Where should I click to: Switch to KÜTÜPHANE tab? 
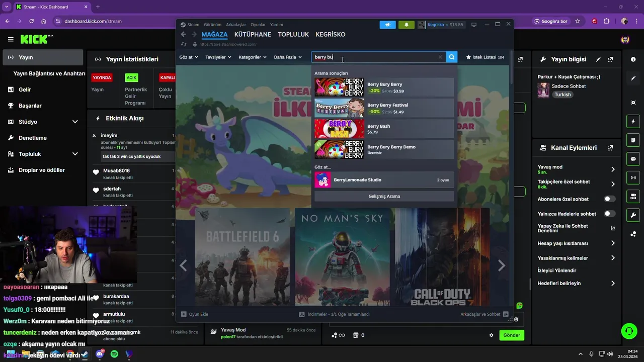(253, 34)
